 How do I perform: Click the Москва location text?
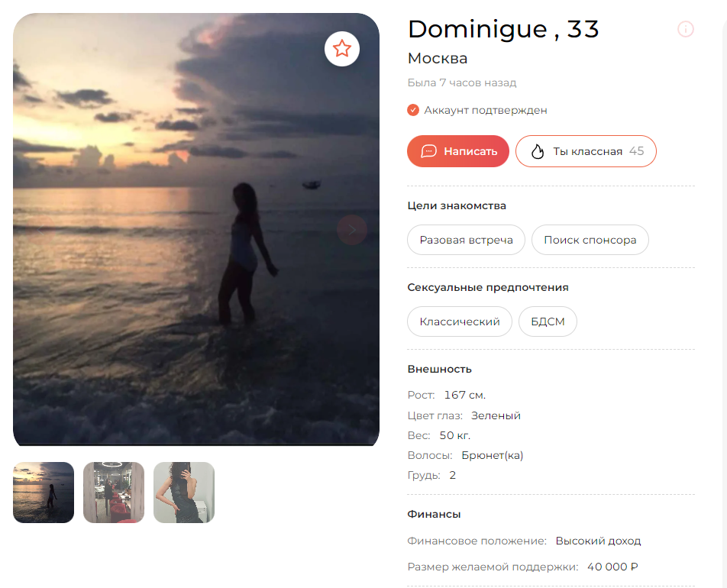click(438, 59)
